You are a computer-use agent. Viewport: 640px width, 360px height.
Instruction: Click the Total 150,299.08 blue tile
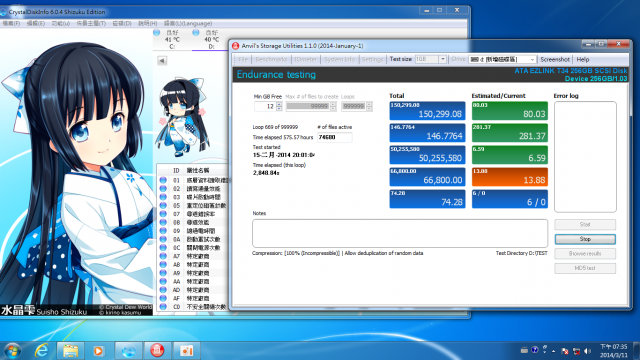427,111
